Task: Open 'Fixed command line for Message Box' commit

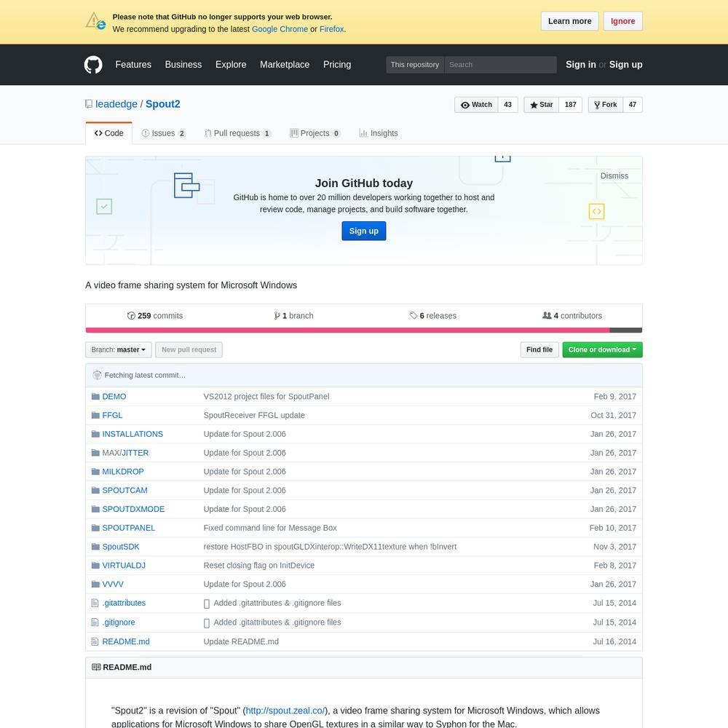Action: click(270, 528)
